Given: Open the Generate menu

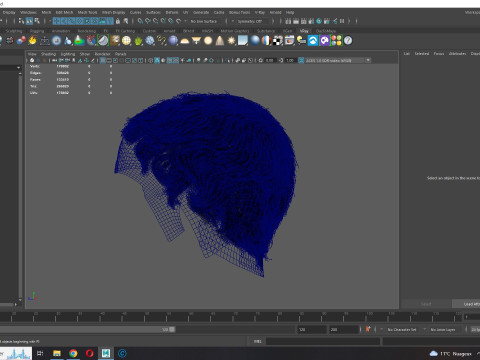Looking at the screenshot, I should (201, 12).
